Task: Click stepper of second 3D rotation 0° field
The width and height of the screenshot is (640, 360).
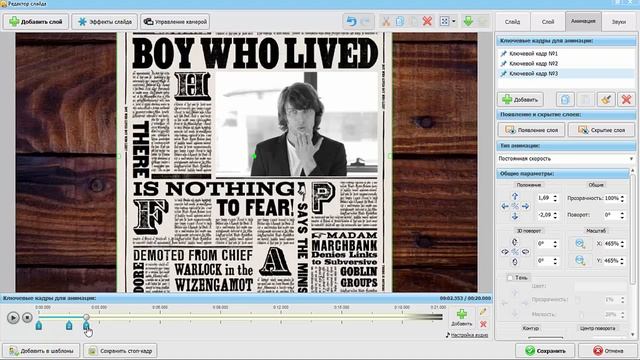Action: 555,261
